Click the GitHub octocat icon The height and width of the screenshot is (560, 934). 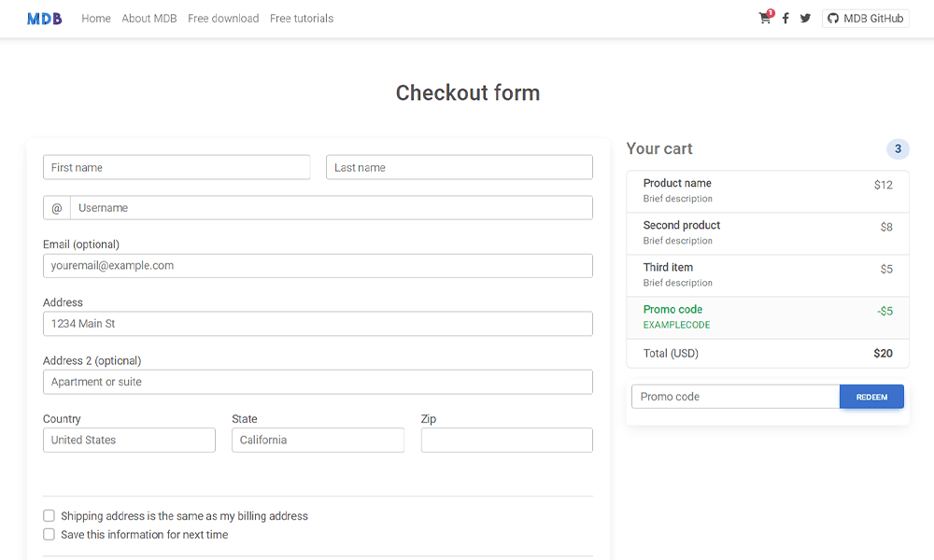point(830,18)
